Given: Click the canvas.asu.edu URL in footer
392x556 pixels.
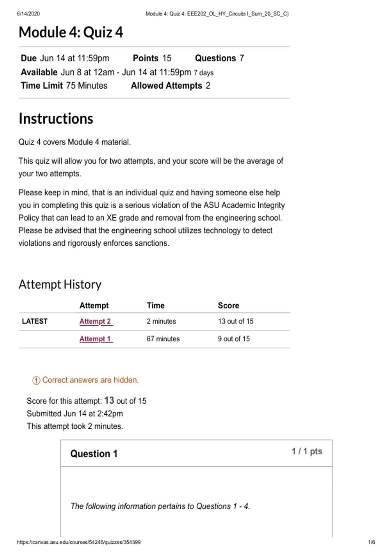Looking at the screenshot, I should [79, 542].
